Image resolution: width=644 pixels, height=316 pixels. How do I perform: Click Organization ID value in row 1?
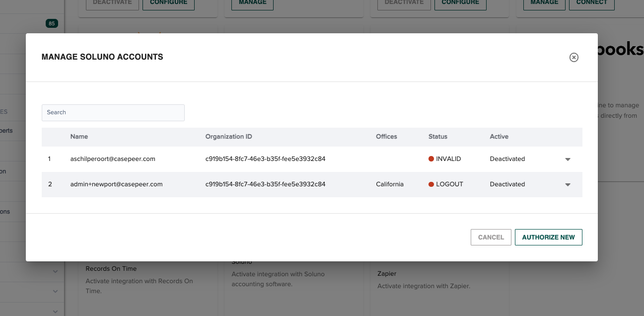coord(266,159)
